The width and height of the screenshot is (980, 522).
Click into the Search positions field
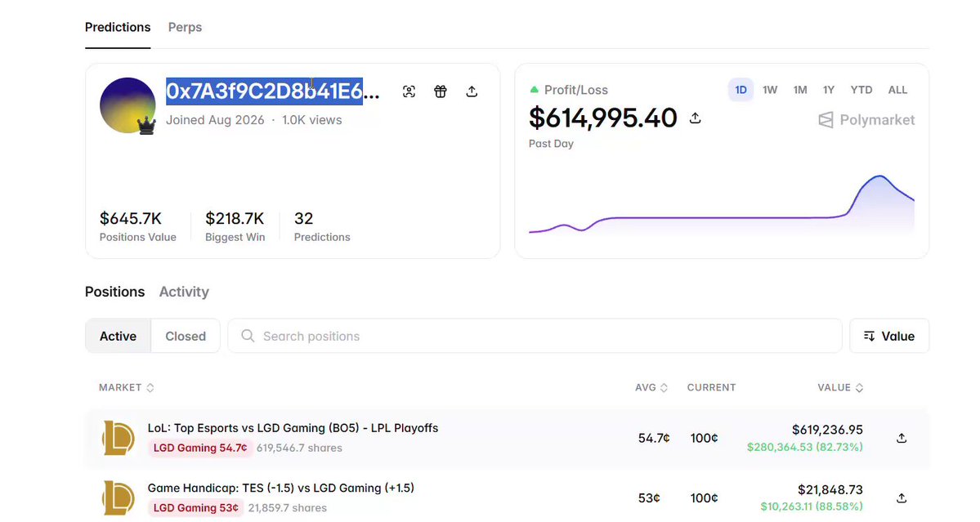[x=535, y=336]
